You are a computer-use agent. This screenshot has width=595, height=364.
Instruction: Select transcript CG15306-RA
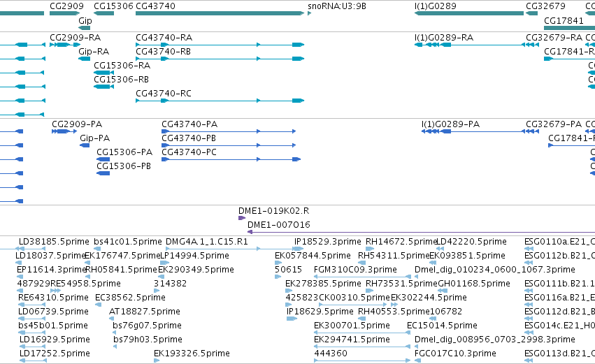pos(122,66)
